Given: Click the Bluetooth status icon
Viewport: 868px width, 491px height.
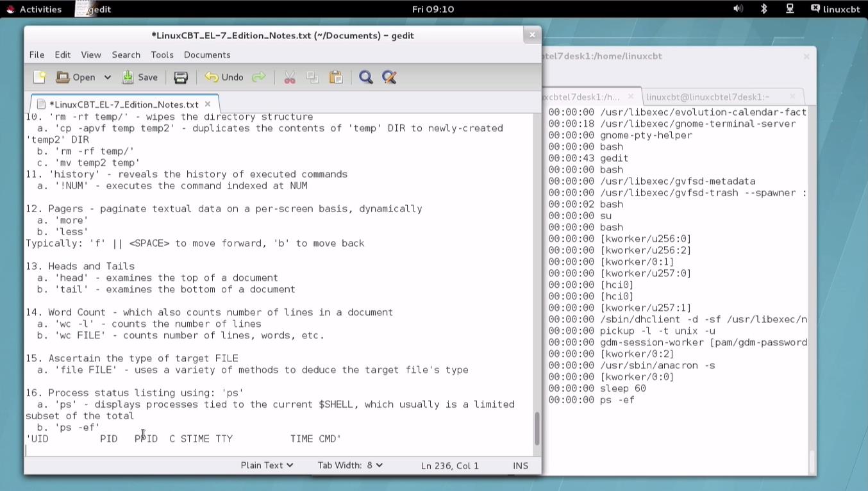Looking at the screenshot, I should point(764,9).
